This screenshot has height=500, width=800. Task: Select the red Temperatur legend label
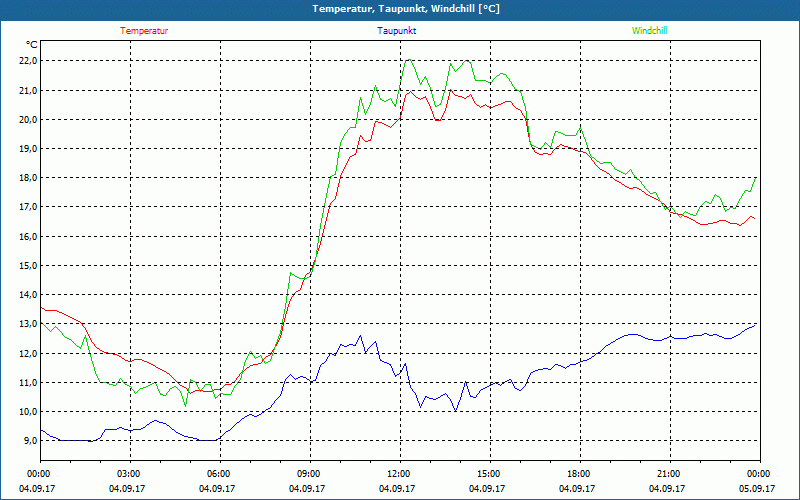click(144, 31)
